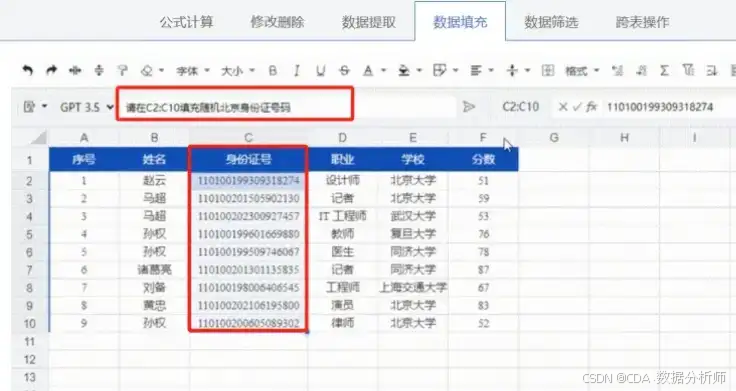
Task: Click the 姓名 header cell
Action: (x=154, y=160)
